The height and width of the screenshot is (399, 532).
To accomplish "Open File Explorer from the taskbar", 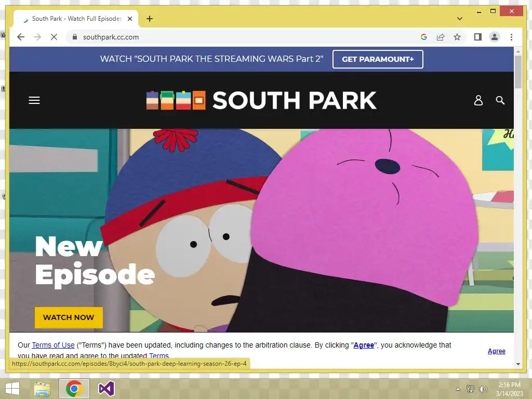I will (42, 389).
